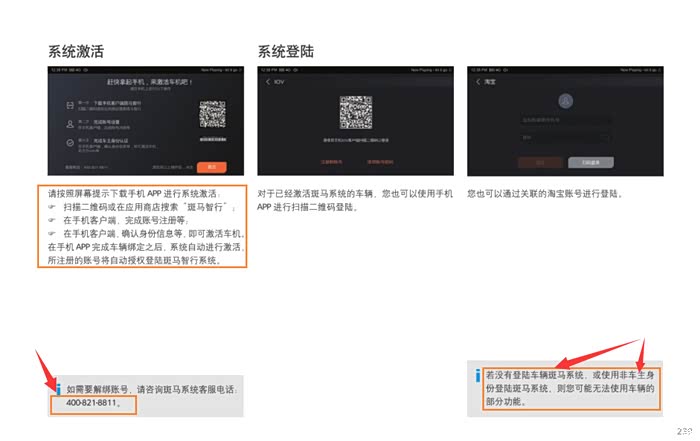Click the line 所注册的账号将自动授权登陆斑马智行系统
Screen dimensions: 700x441
[x=134, y=260]
